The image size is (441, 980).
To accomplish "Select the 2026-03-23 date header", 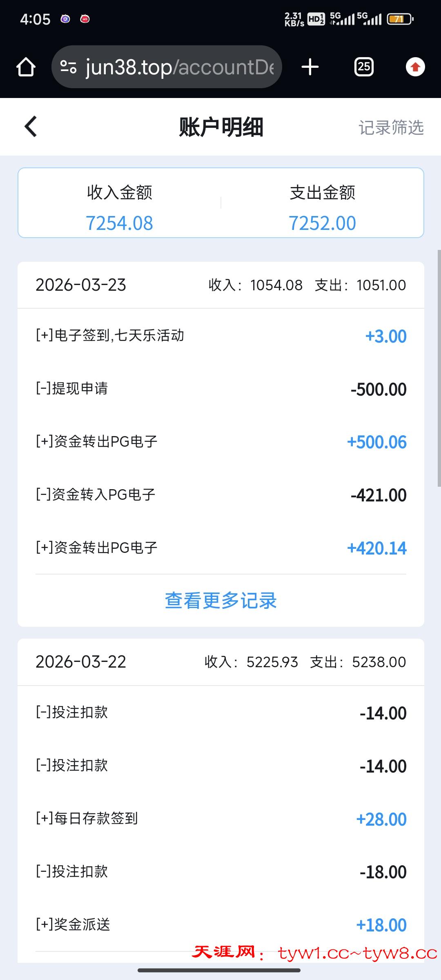I will 81,285.
